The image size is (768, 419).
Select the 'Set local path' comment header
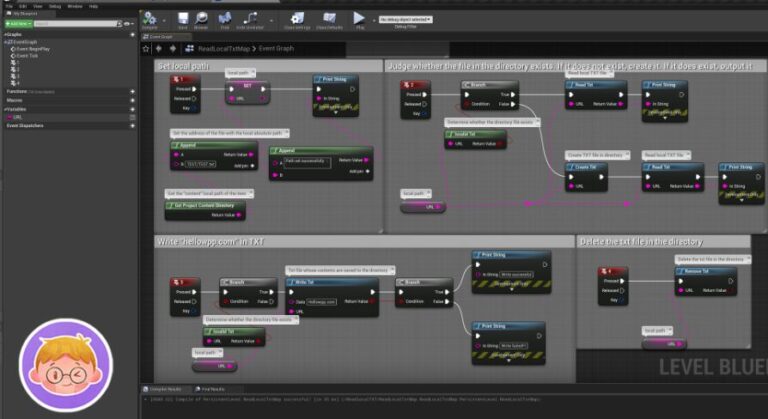268,66
